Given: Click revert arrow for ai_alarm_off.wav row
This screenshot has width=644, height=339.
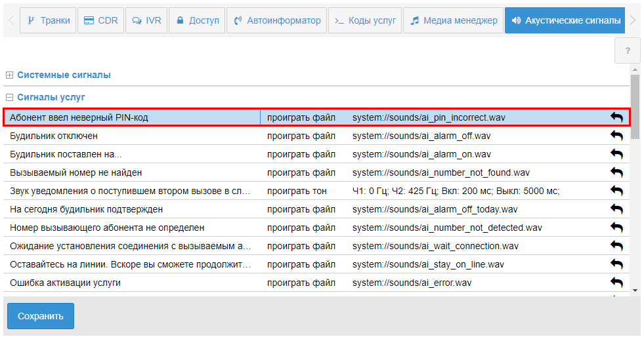Looking at the screenshot, I should [x=616, y=136].
